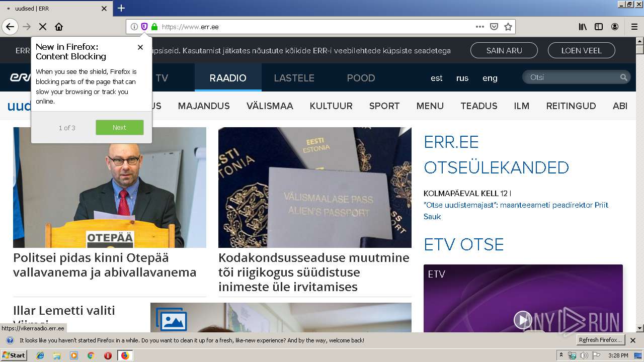Open page actions three-dot menu
The height and width of the screenshot is (362, 644).
click(x=480, y=27)
